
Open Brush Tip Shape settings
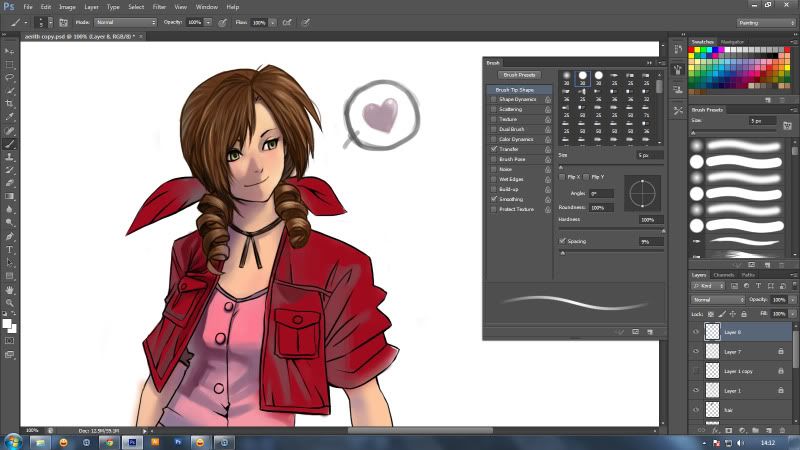[x=516, y=90]
